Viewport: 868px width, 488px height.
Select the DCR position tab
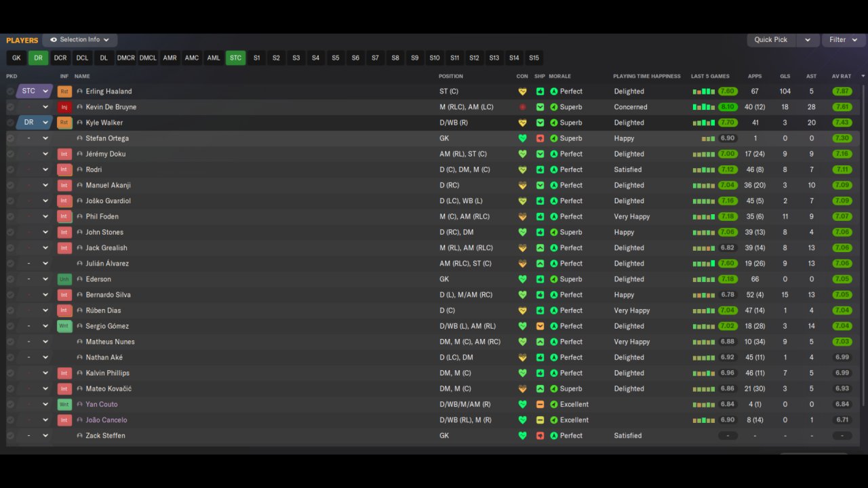pos(60,58)
